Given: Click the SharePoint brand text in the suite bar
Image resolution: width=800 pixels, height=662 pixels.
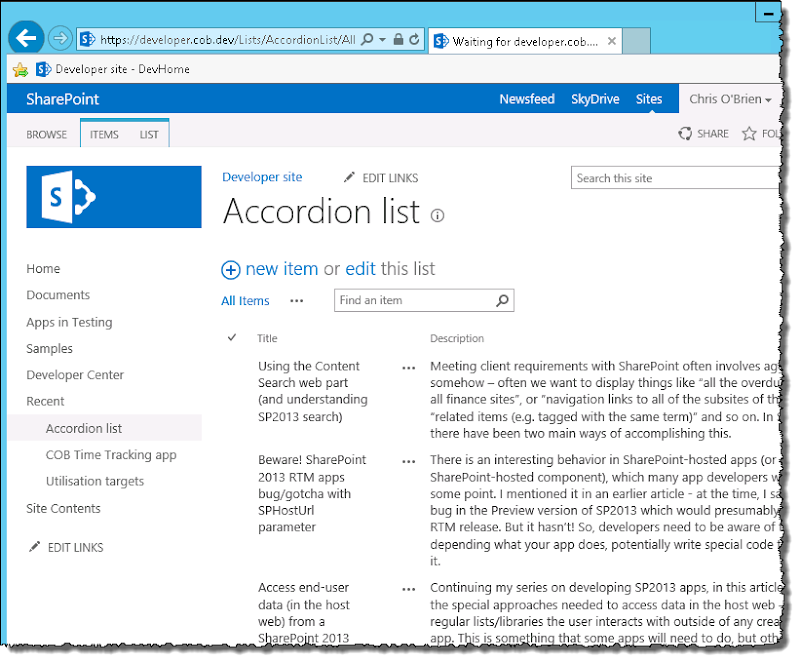Looking at the screenshot, I should pyautogui.click(x=62, y=99).
